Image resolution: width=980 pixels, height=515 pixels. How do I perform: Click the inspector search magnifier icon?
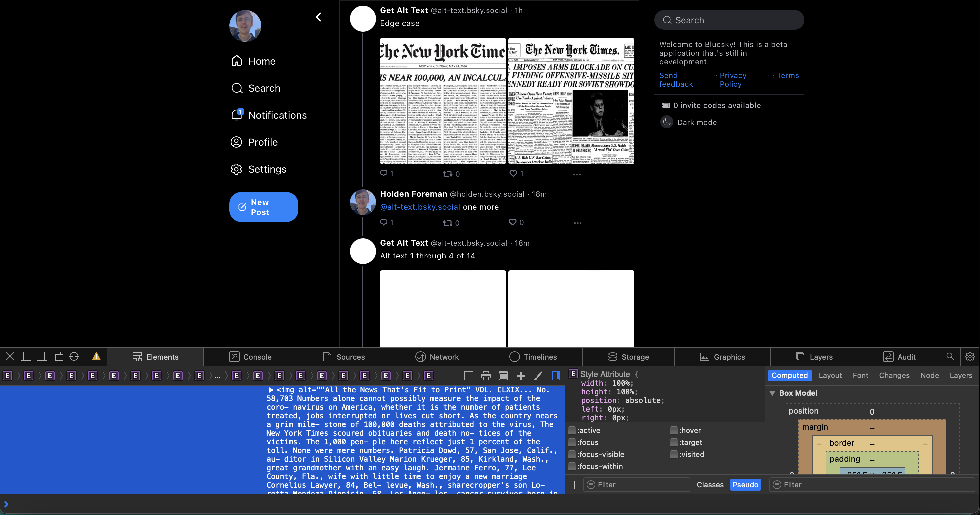(x=950, y=356)
